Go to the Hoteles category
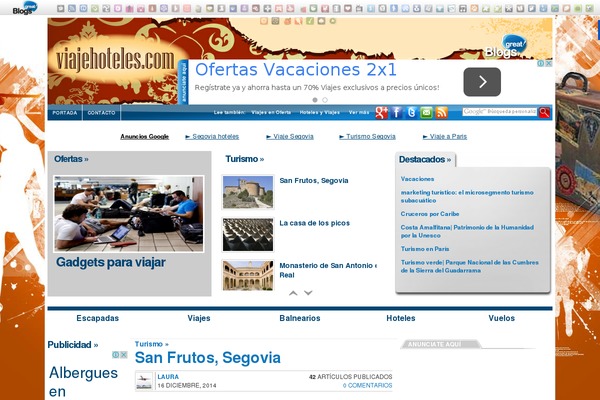This screenshot has height=400, width=600. click(x=401, y=318)
